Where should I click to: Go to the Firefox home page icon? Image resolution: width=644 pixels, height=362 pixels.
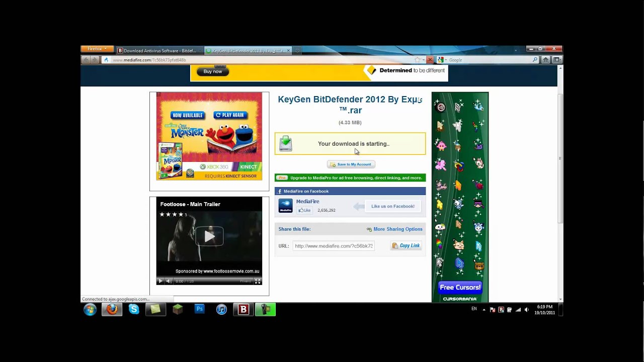pyautogui.click(x=546, y=60)
